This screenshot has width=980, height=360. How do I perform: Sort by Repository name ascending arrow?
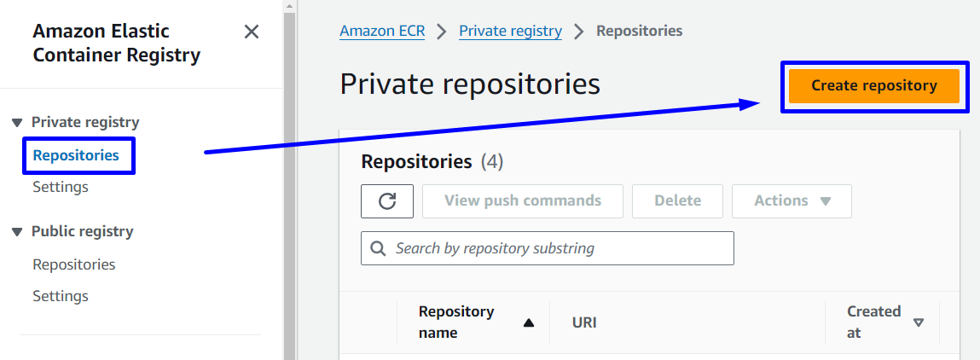529,322
